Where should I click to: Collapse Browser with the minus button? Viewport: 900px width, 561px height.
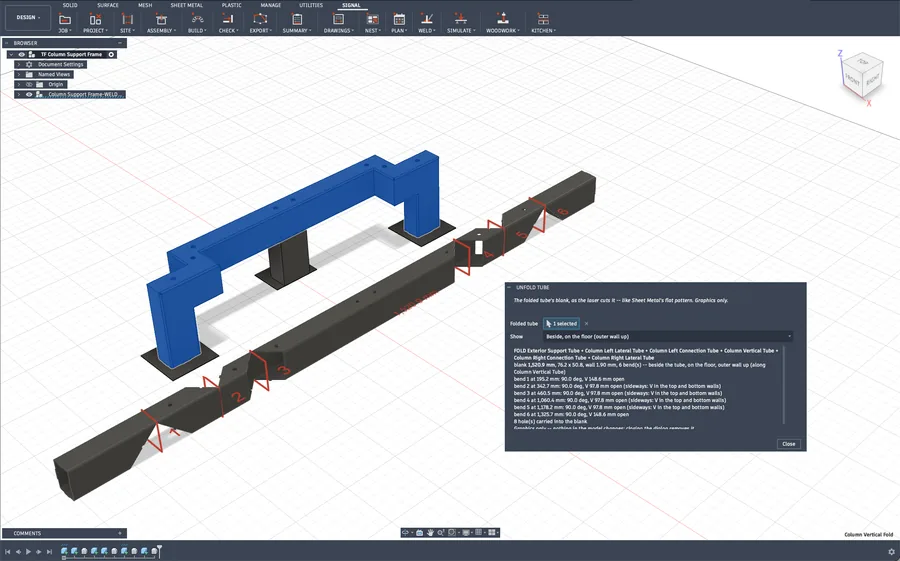(120, 43)
